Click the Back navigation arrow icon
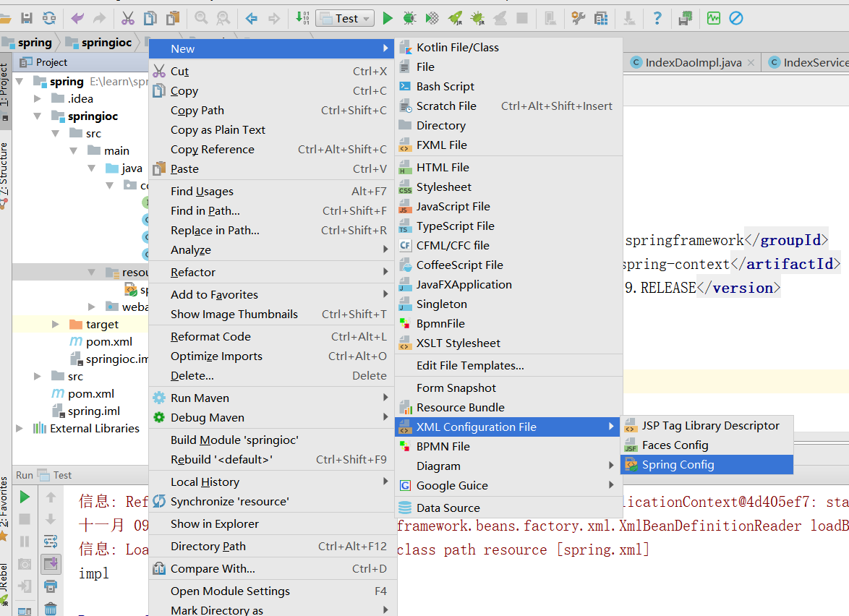 point(251,18)
